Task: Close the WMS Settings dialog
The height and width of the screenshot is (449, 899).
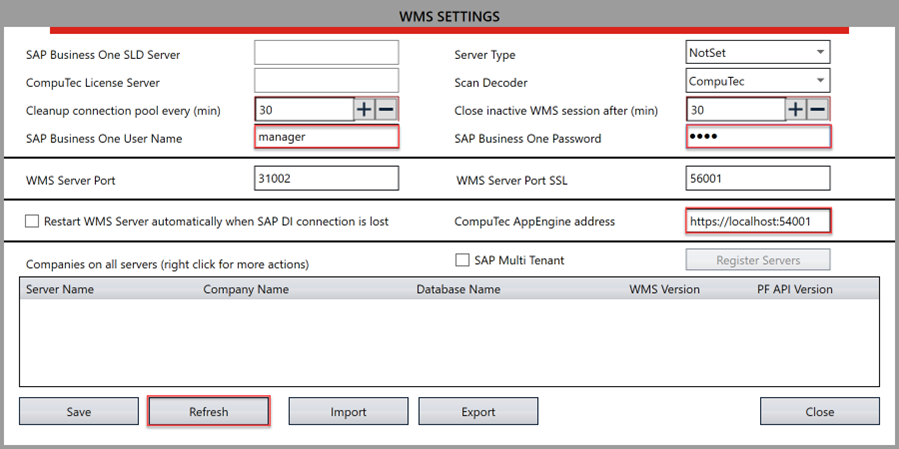Action: click(820, 411)
